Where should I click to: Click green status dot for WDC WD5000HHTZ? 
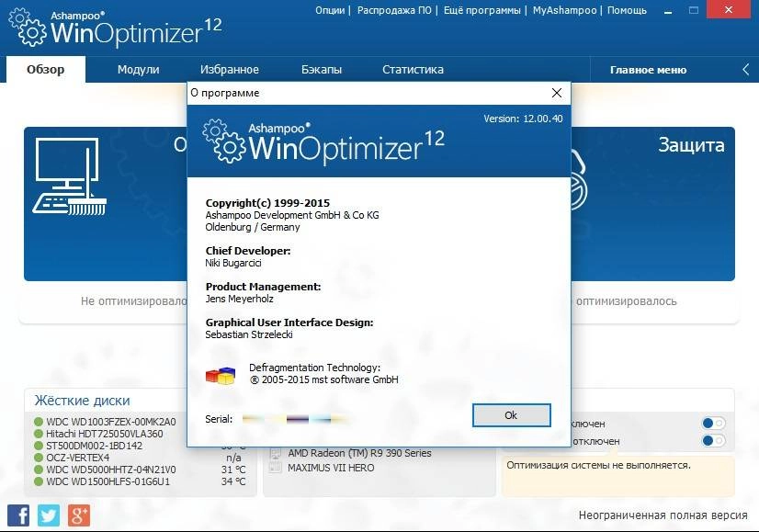coord(39,470)
